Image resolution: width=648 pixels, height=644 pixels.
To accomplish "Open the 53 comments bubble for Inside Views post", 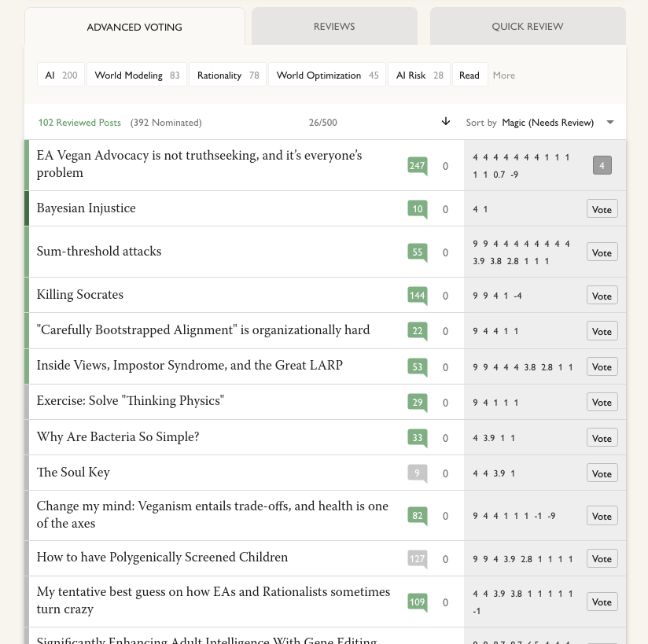I will pyautogui.click(x=417, y=367).
